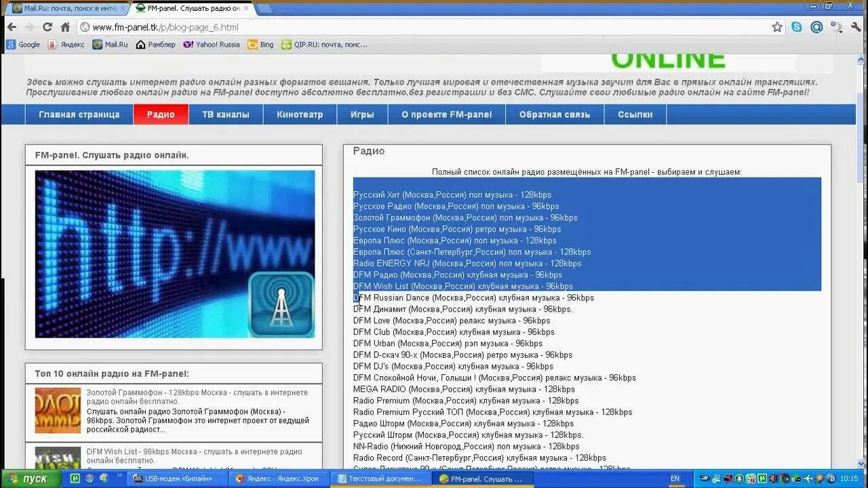This screenshot has height=488, width=868.
Task: Open the ТВ каналы menu item
Action: tap(226, 115)
